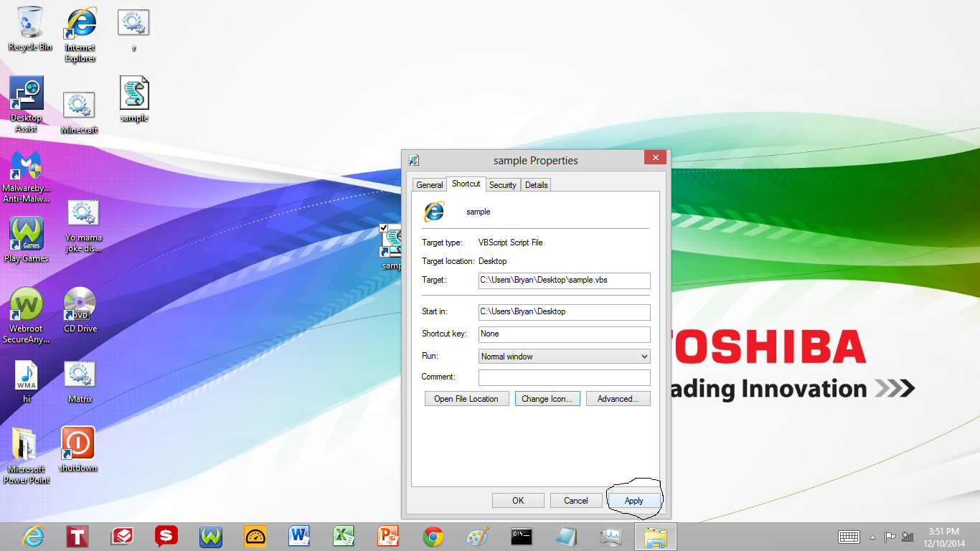Apply the shortcut property changes

click(x=634, y=501)
